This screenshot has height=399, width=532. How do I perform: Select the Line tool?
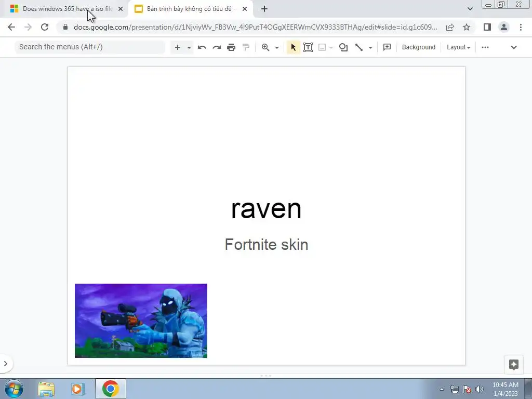click(x=358, y=47)
